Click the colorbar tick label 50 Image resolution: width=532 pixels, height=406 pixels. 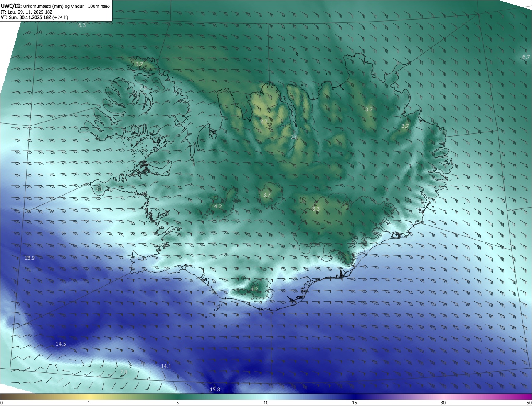(529, 403)
